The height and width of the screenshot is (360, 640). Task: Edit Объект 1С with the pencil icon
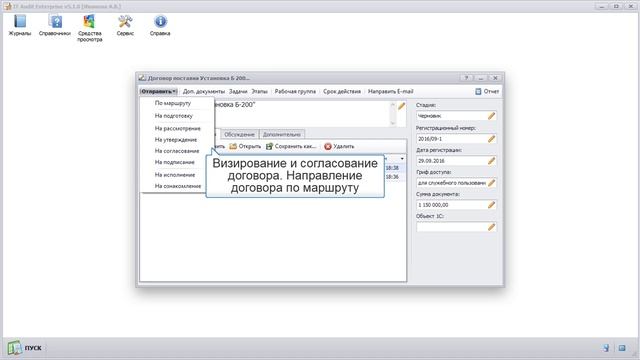[491, 227]
